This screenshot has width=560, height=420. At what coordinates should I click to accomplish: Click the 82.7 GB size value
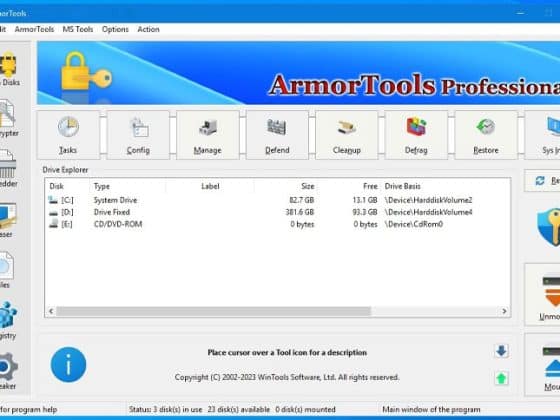tap(302, 200)
